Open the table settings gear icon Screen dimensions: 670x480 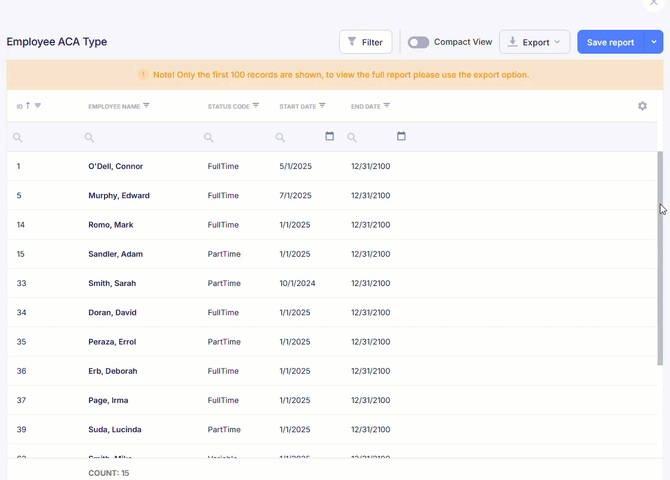point(642,106)
